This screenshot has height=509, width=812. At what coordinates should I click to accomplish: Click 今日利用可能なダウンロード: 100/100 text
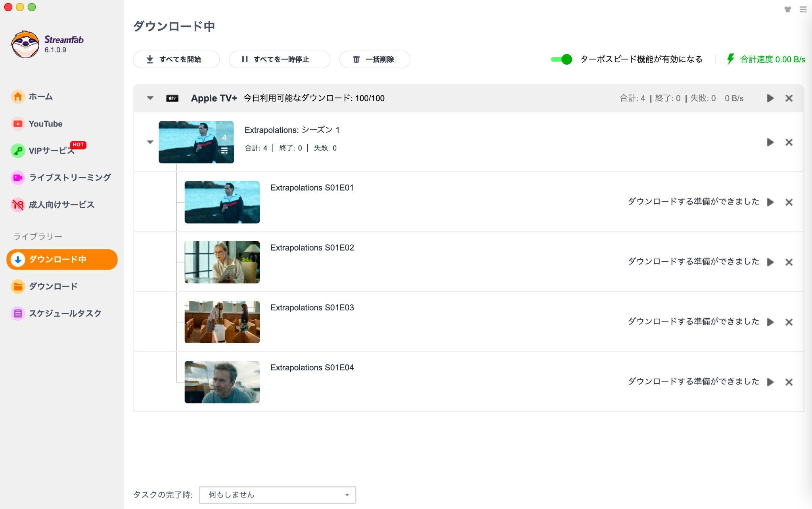314,98
